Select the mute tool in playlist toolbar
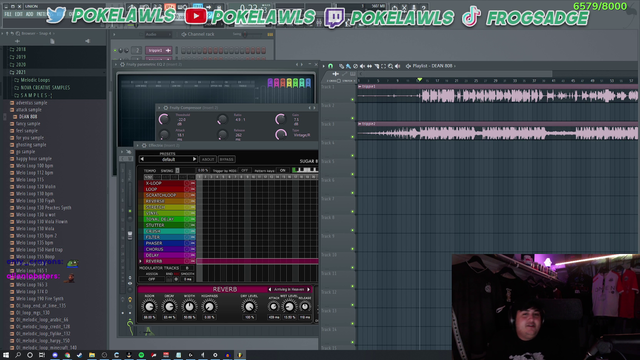The image size is (640, 360). point(362,66)
